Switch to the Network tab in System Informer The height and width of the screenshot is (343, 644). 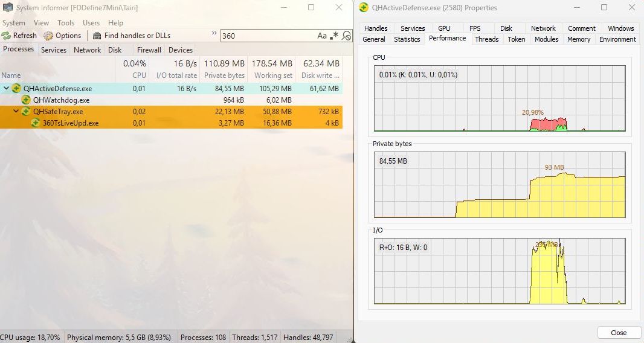click(x=87, y=50)
